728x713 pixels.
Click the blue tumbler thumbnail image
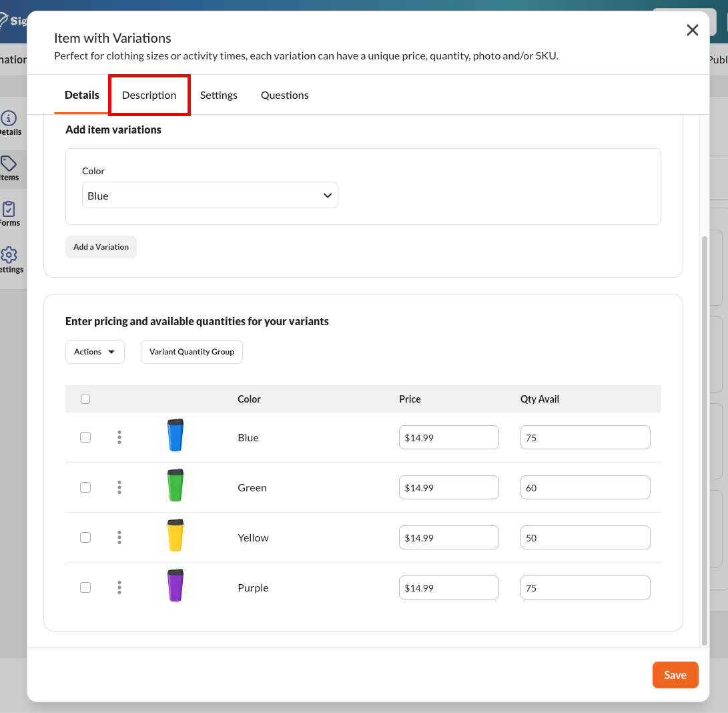[175, 435]
